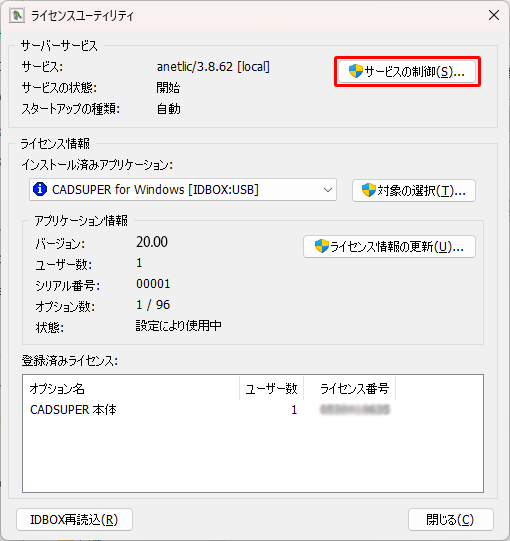The height and width of the screenshot is (541, 510).
Task: Expand the installed application dropdown arrow
Action: pos(327,190)
